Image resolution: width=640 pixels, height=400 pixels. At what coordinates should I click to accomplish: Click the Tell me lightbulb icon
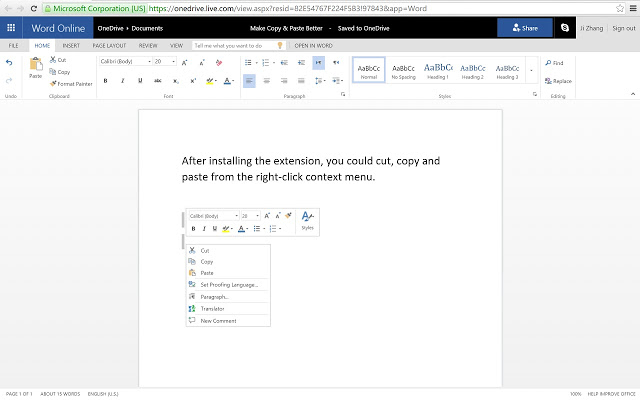click(x=280, y=45)
